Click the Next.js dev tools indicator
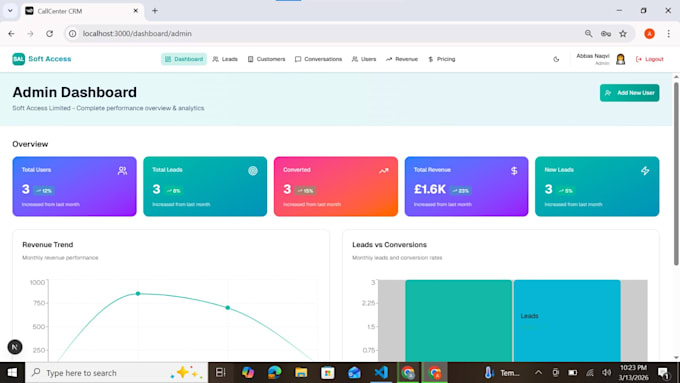The height and width of the screenshot is (383, 680). point(15,347)
